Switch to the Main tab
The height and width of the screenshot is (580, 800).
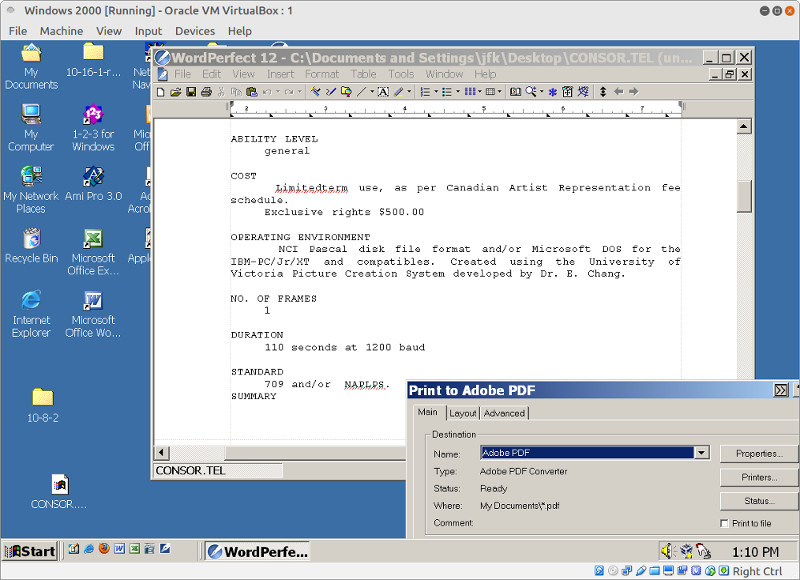pyautogui.click(x=428, y=412)
